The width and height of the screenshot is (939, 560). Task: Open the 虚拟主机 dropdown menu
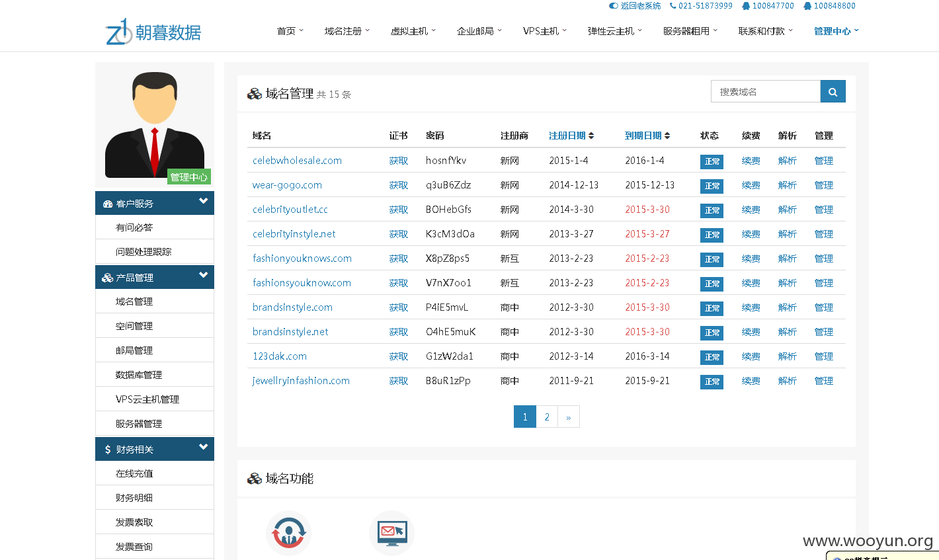click(413, 31)
